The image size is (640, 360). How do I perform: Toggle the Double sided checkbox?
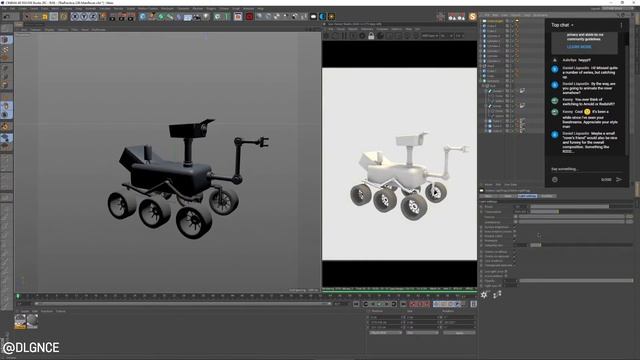515,236
